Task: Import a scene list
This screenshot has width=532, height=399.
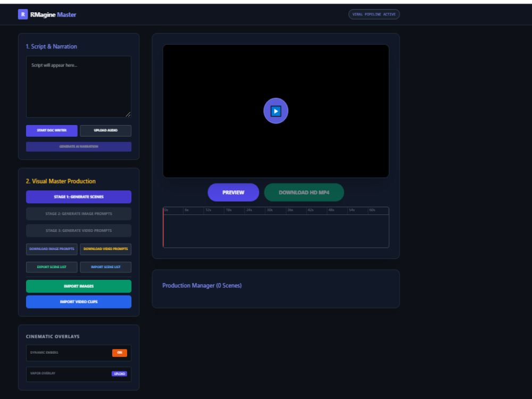Action: pos(105,267)
